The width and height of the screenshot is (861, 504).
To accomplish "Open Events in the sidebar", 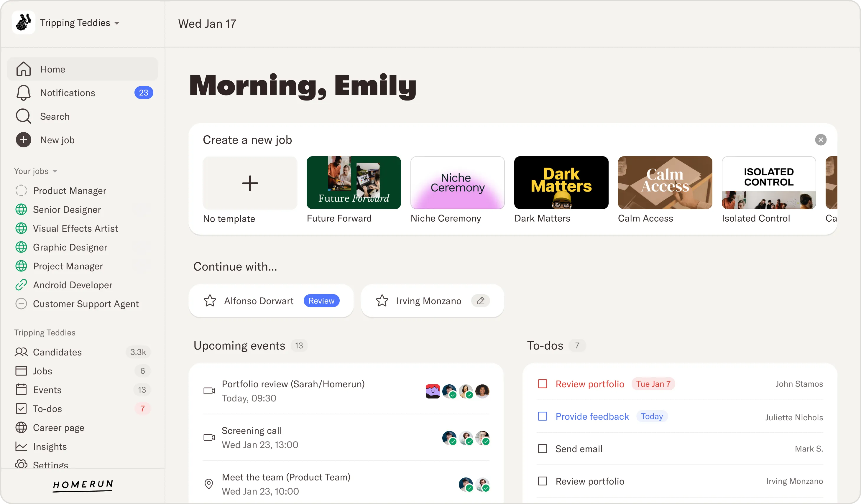I will point(47,390).
